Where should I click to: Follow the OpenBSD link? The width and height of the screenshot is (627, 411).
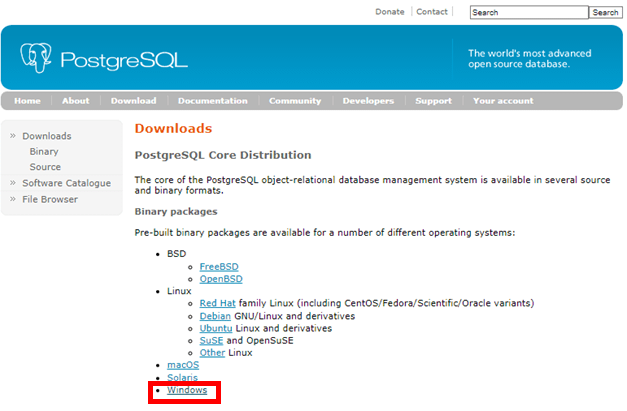(x=221, y=279)
